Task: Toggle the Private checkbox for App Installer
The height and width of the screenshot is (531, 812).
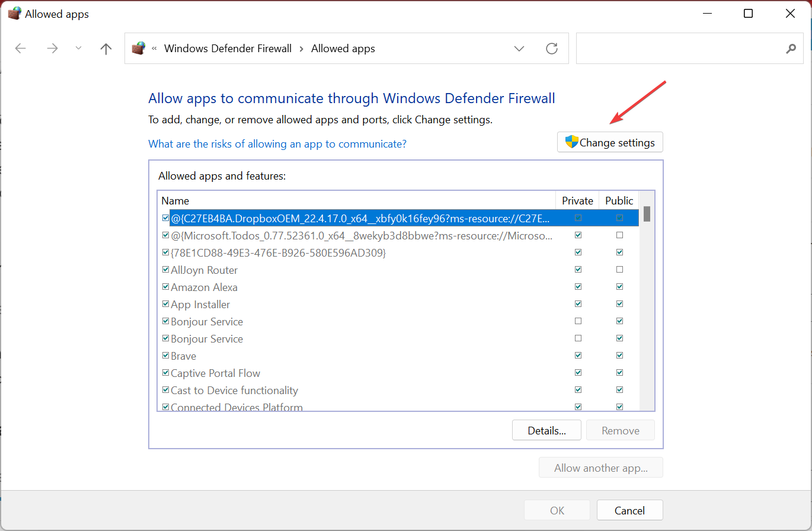Action: point(578,304)
